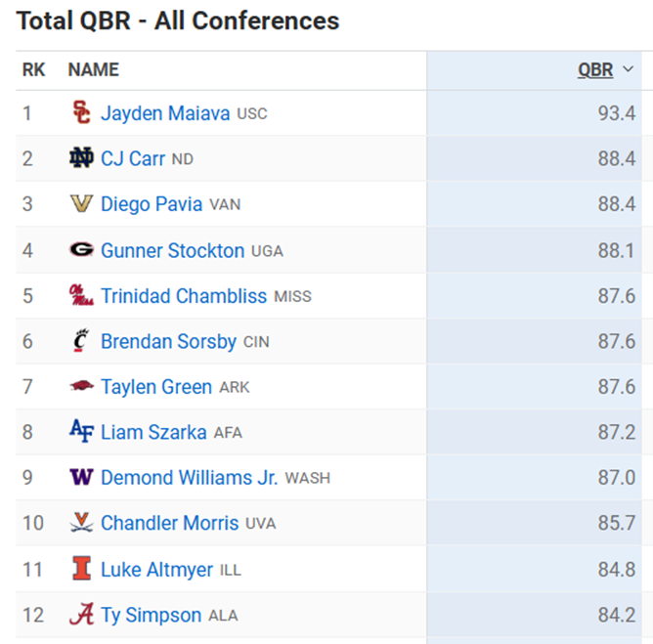Click the USC Trojans team logo
This screenshot has width=653, height=644.
pyautogui.click(x=82, y=113)
